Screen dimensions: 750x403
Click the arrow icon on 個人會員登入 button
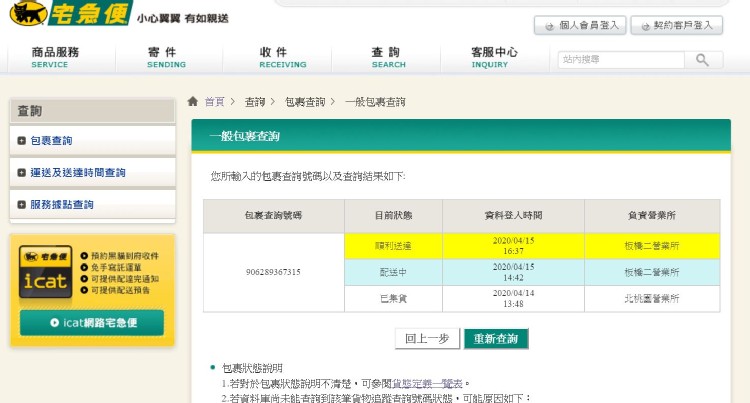550,26
